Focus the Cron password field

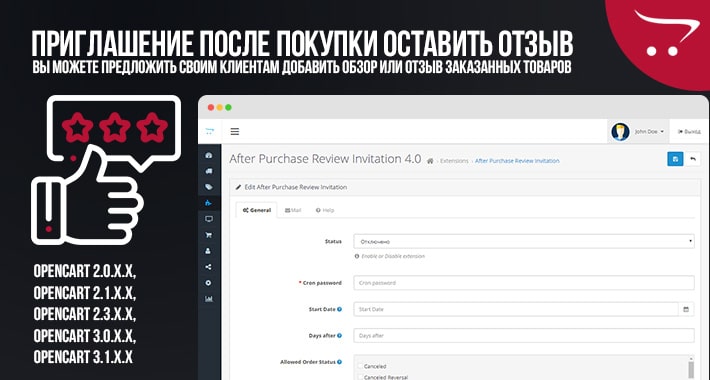[x=523, y=283]
